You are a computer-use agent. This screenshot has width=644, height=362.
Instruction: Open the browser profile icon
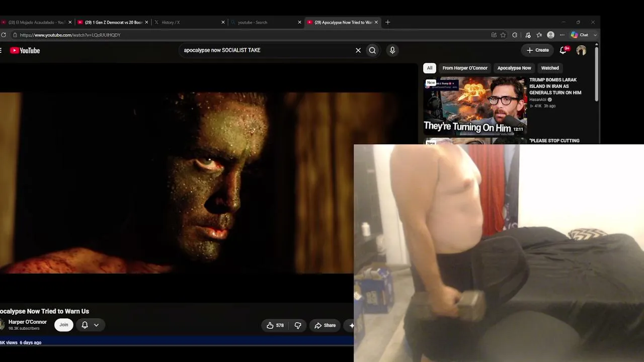coord(550,35)
